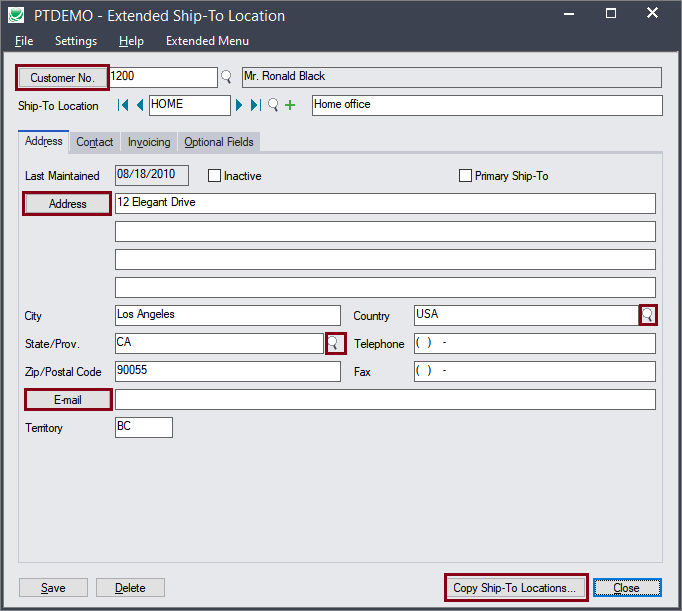Jump to last Ship-To Location record
This screenshot has width=682, height=611.
pos(256,105)
